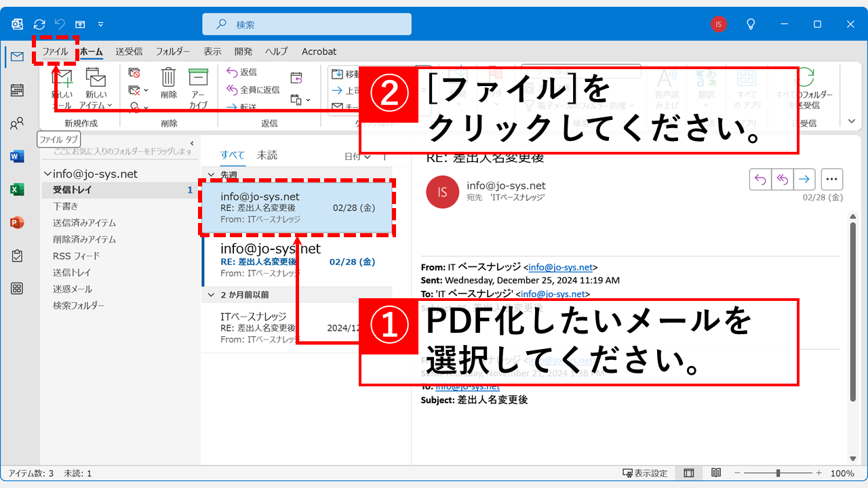This screenshot has width=868, height=488.
Task: Launch Excel from the app sidebar
Action: pyautogui.click(x=17, y=188)
